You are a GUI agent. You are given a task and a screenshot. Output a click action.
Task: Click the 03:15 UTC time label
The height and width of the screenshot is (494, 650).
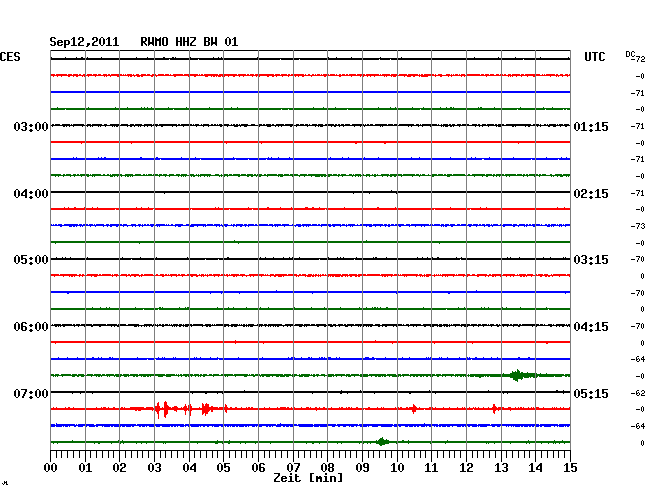[x=591, y=260]
